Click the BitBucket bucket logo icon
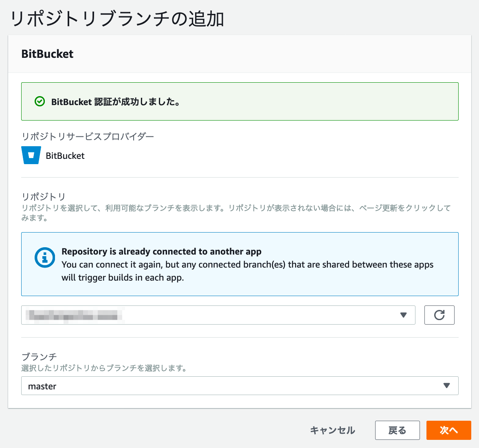 point(31,155)
